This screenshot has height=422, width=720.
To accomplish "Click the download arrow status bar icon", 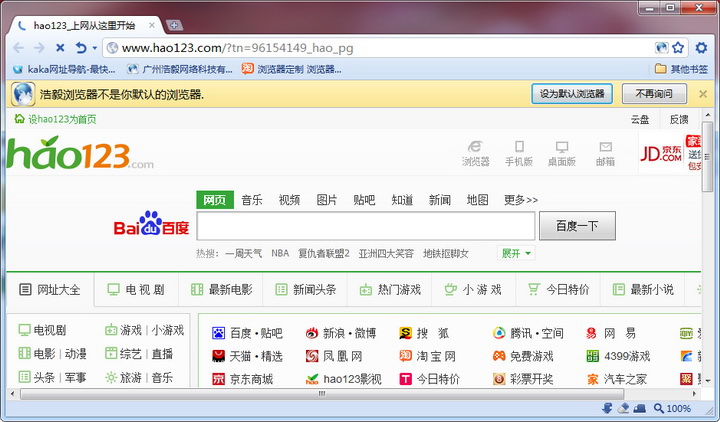I will click(x=607, y=408).
